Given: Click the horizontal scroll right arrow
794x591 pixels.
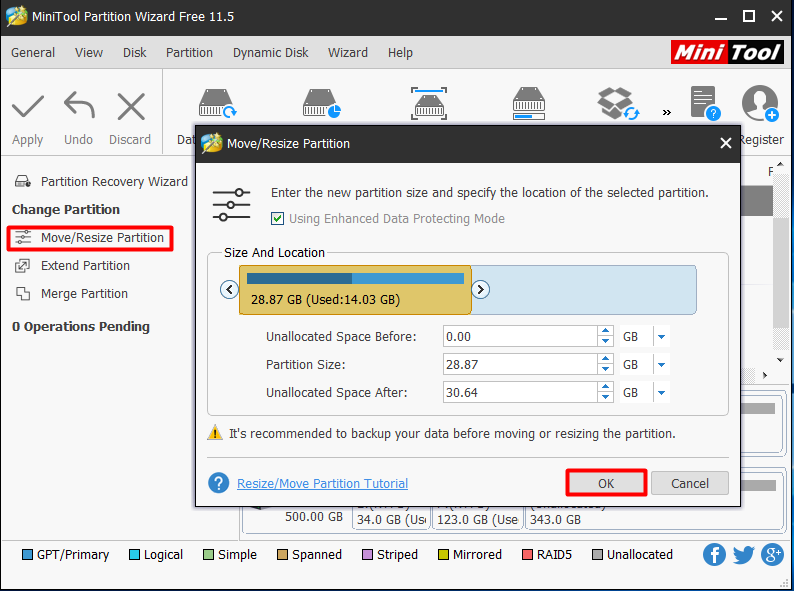Looking at the screenshot, I should (765, 375).
